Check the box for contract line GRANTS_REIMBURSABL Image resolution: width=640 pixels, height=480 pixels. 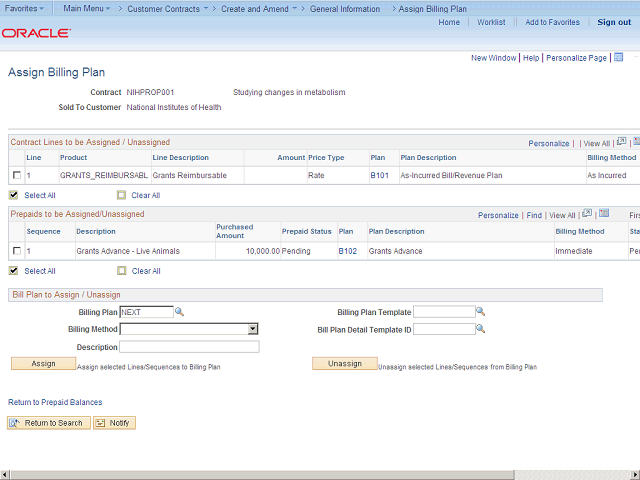(x=17, y=176)
